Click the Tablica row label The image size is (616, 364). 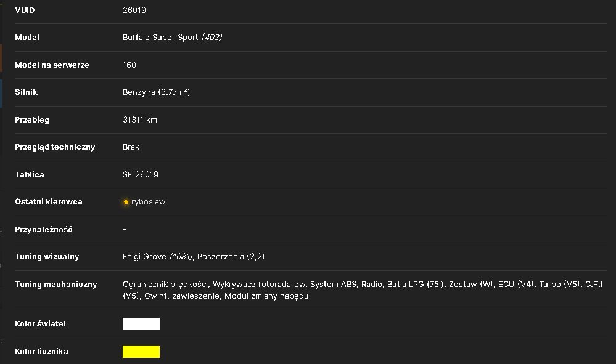tap(30, 174)
